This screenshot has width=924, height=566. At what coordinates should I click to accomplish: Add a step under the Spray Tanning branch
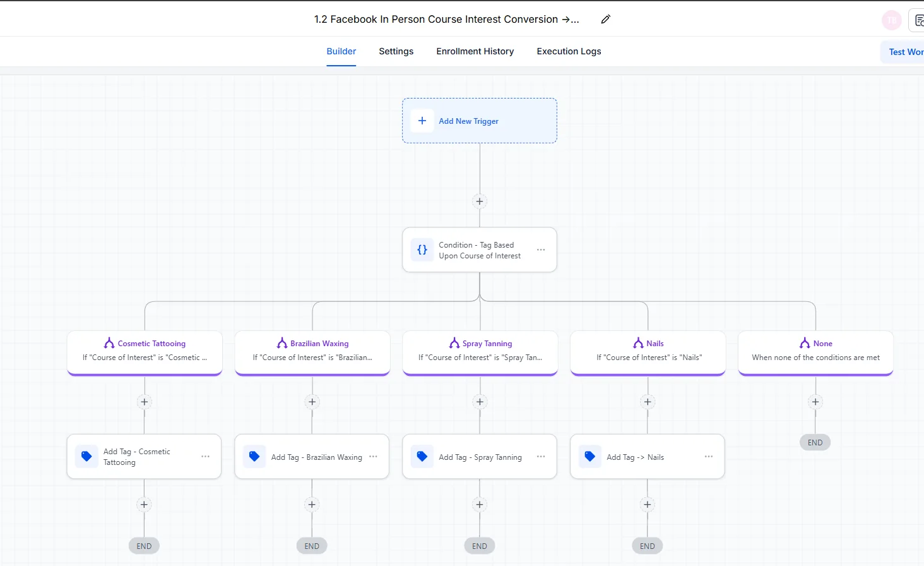(480, 402)
